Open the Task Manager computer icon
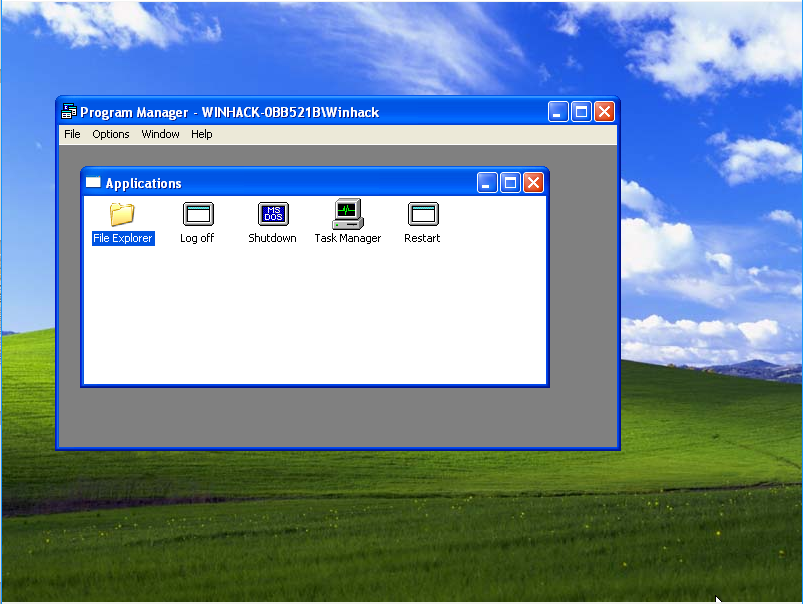This screenshot has width=803, height=604. (348, 214)
